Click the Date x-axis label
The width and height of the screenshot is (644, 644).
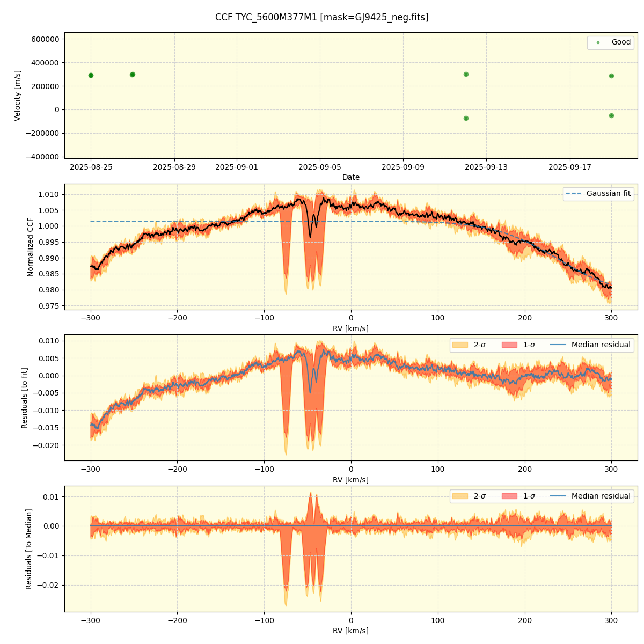pyautogui.click(x=351, y=178)
